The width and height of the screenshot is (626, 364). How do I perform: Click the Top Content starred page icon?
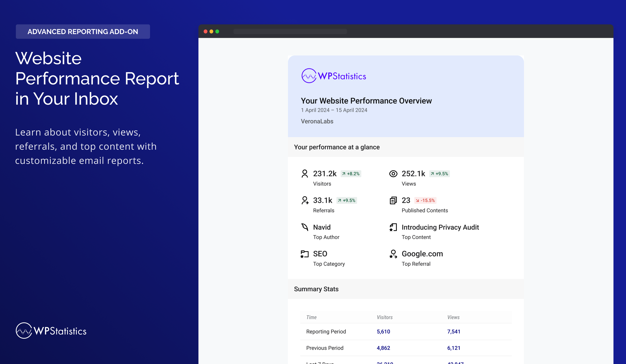(393, 227)
